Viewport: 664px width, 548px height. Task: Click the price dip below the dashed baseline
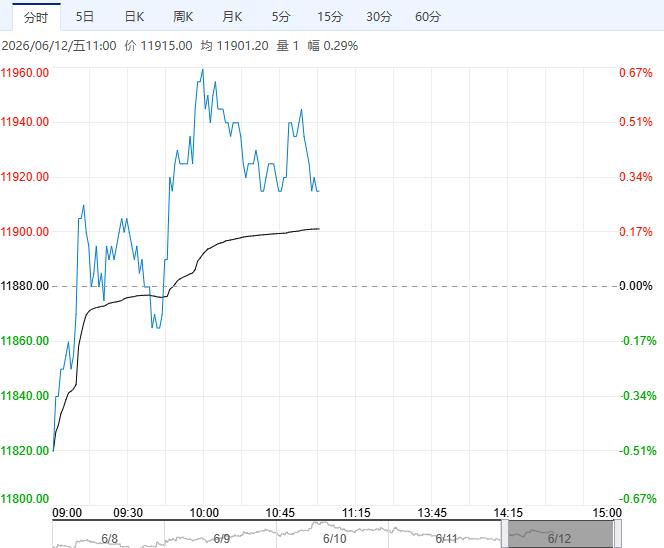157,327
